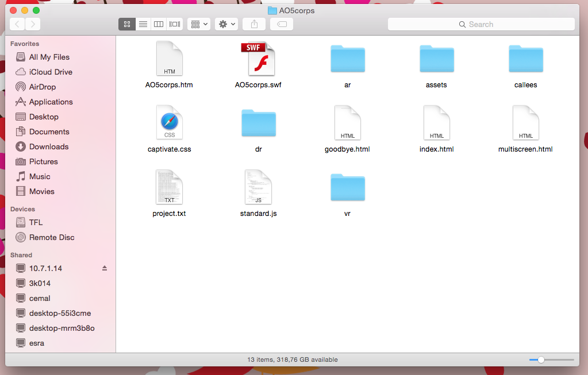The image size is (588, 375).
Task: Eject the 10.7.1.14 shared server
Action: click(105, 268)
